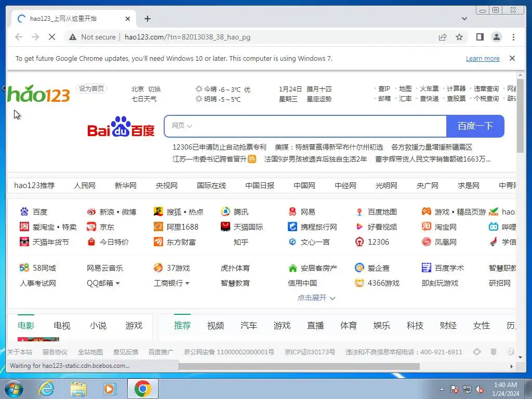Image resolution: width=532 pixels, height=399 pixels.
Task: Click the horizontal scrollbar right arrow
Action: [512, 366]
